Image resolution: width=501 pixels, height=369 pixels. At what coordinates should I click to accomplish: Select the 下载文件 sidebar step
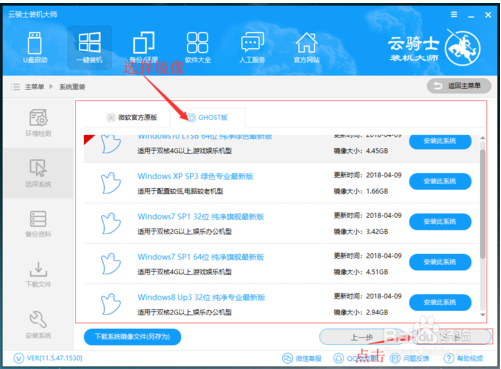[x=38, y=274]
